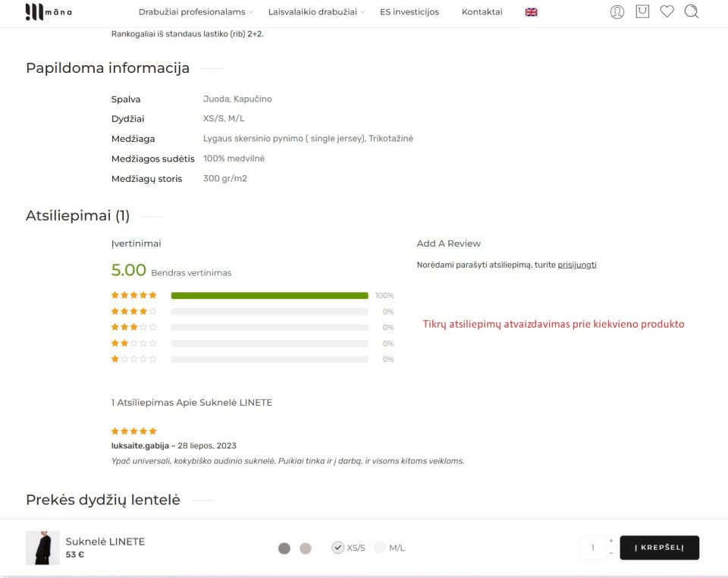728x578 pixels.
Task: Click the heart wishlist icon
Action: (x=667, y=11)
